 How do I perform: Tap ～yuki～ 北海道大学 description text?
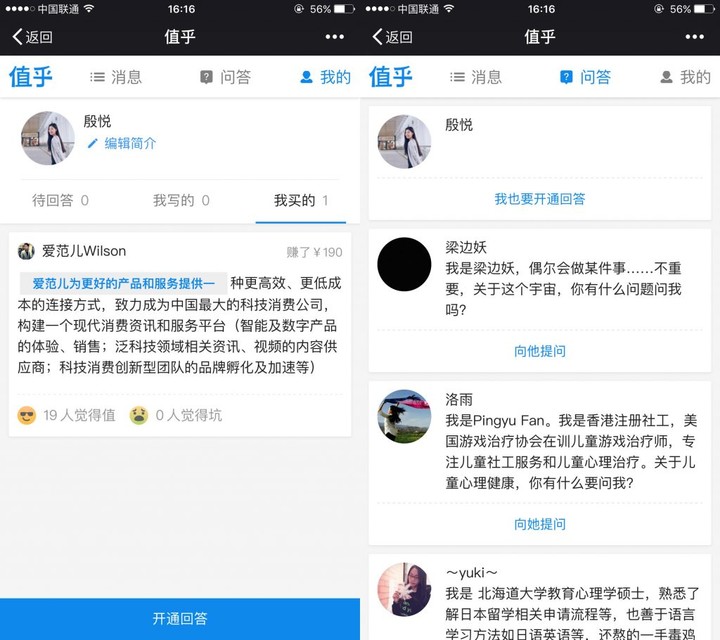[x=572, y=613]
